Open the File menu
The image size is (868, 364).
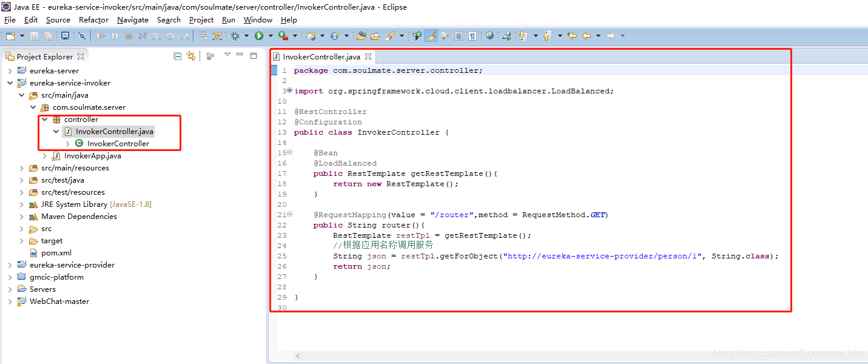[x=10, y=20]
